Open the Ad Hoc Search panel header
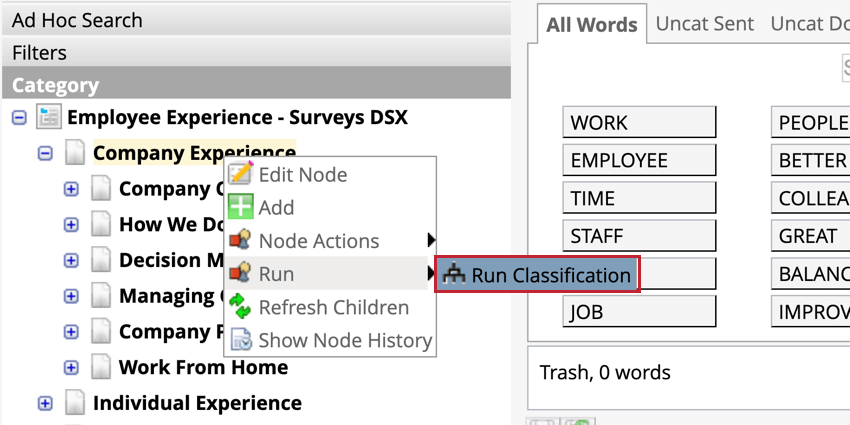Image resolution: width=850 pixels, height=425 pixels. (x=256, y=20)
